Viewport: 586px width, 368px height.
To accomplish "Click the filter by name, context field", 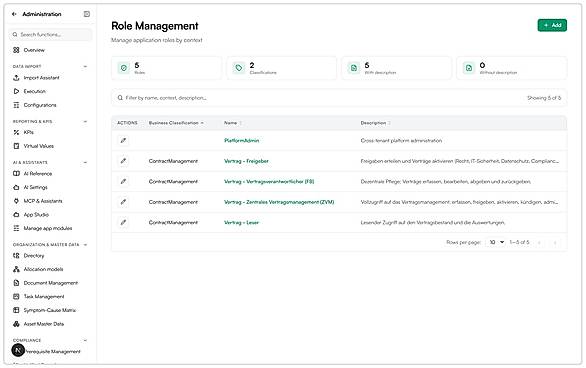I will tap(318, 98).
